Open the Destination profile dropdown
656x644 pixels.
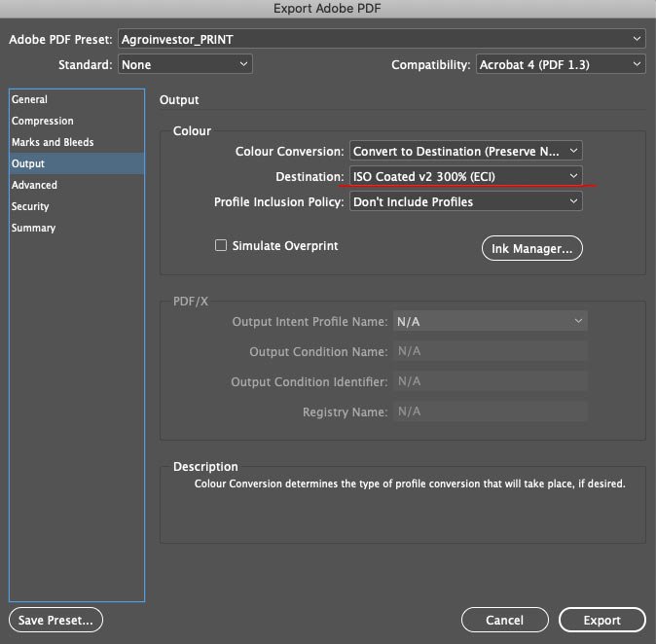click(x=465, y=176)
